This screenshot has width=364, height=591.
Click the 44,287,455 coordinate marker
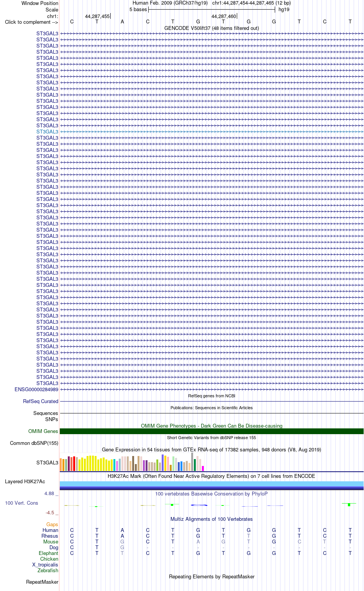pyautogui.click(x=97, y=16)
